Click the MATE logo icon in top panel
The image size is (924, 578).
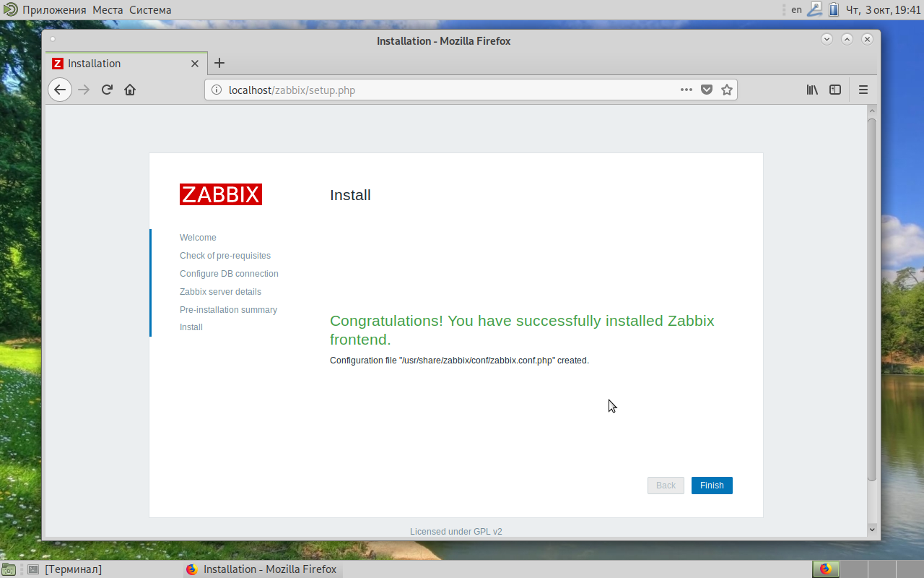(10, 10)
